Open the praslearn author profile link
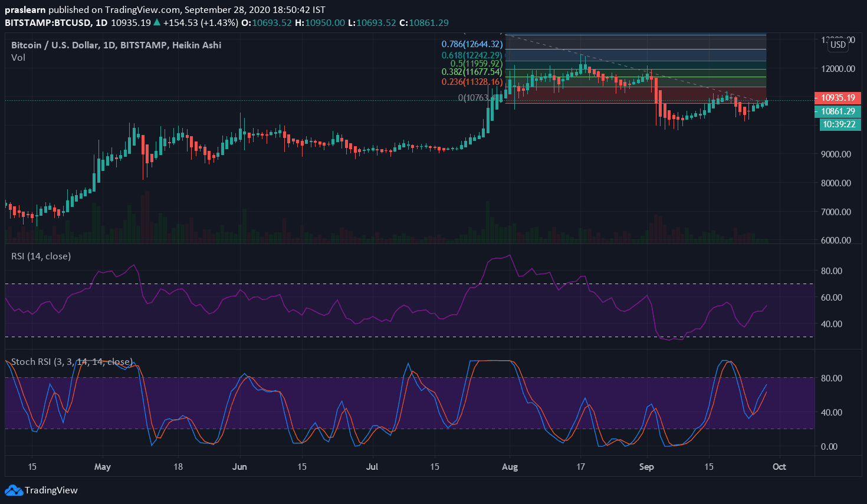This screenshot has width=867, height=504. click(25, 10)
